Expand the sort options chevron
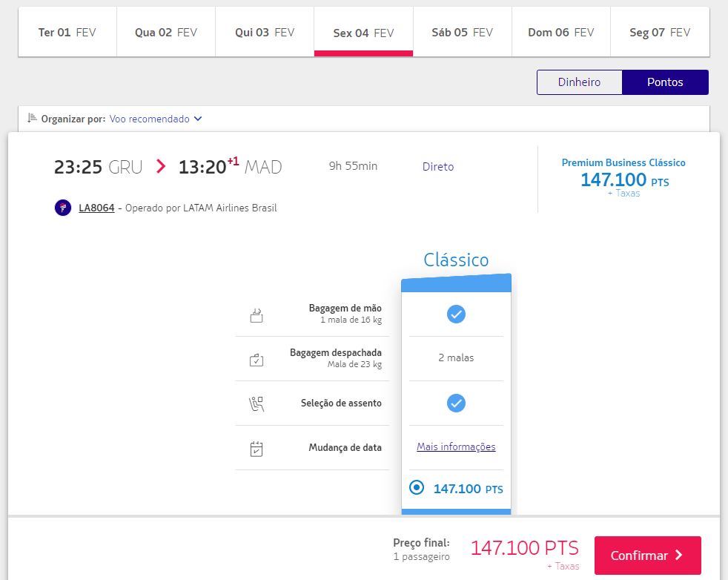Viewport: 728px width, 580px height. [198, 119]
